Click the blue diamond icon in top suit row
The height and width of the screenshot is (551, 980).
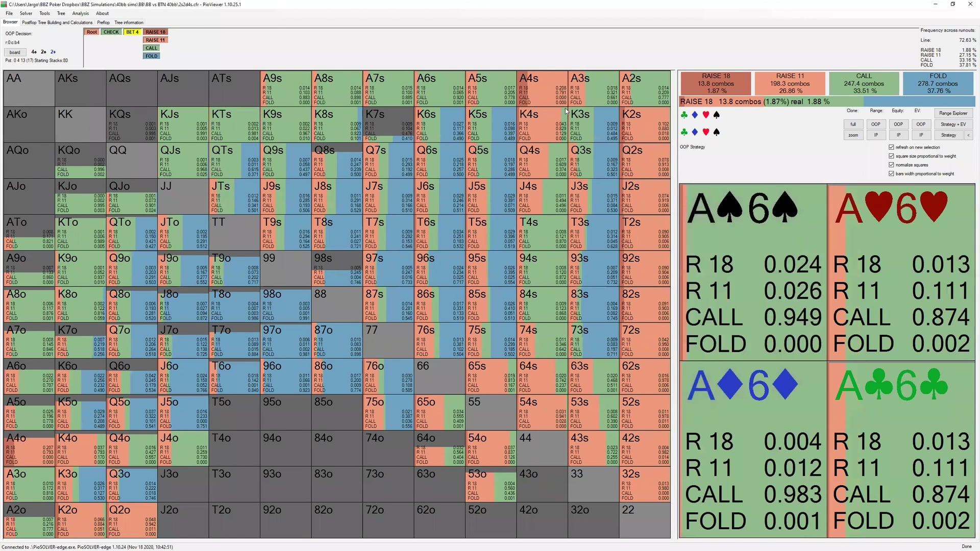(695, 115)
